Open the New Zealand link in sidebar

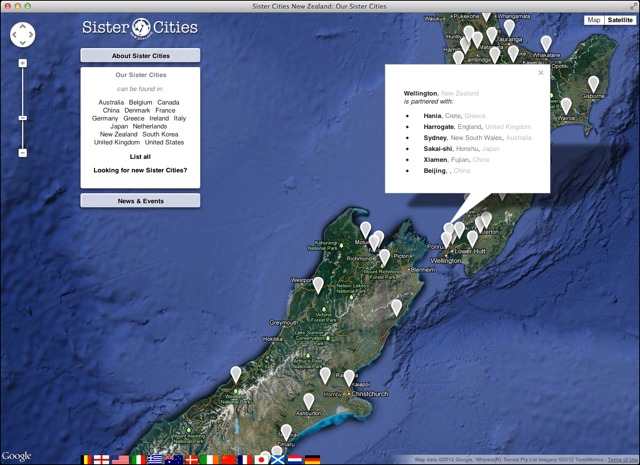point(119,134)
